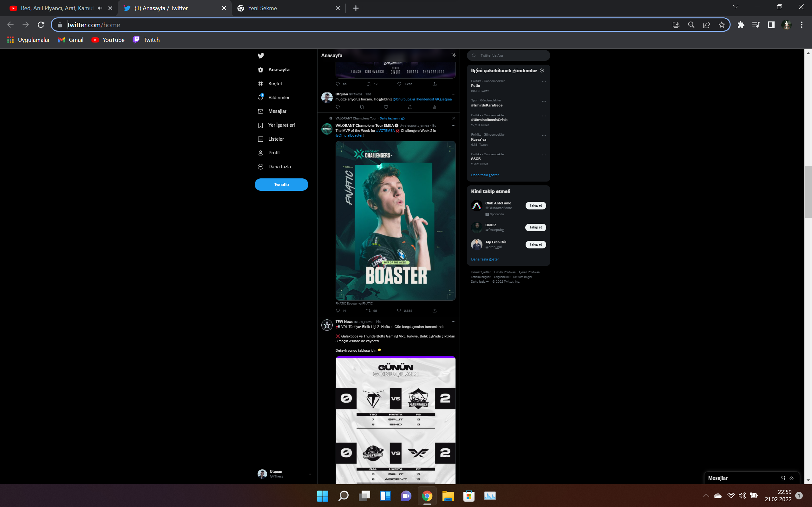812x507 pixels.
Task: Expand the Mesajlar drawer chevrons
Action: 791,478
